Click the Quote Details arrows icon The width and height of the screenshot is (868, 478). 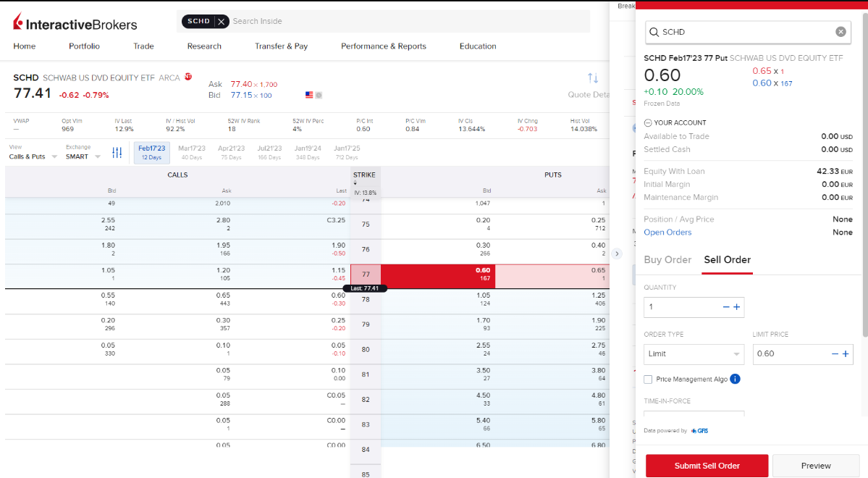(x=593, y=78)
